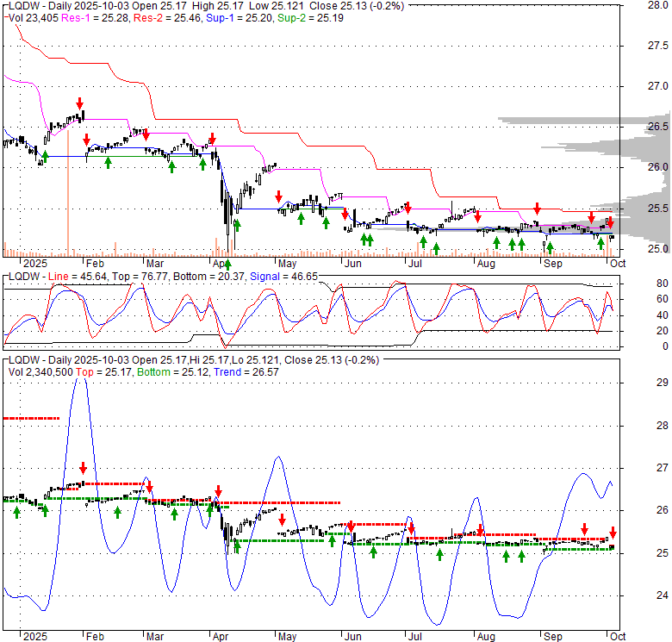The image size is (672, 642).
Task: Click the Apr label on the top chart's time axis
Action: pos(221,263)
